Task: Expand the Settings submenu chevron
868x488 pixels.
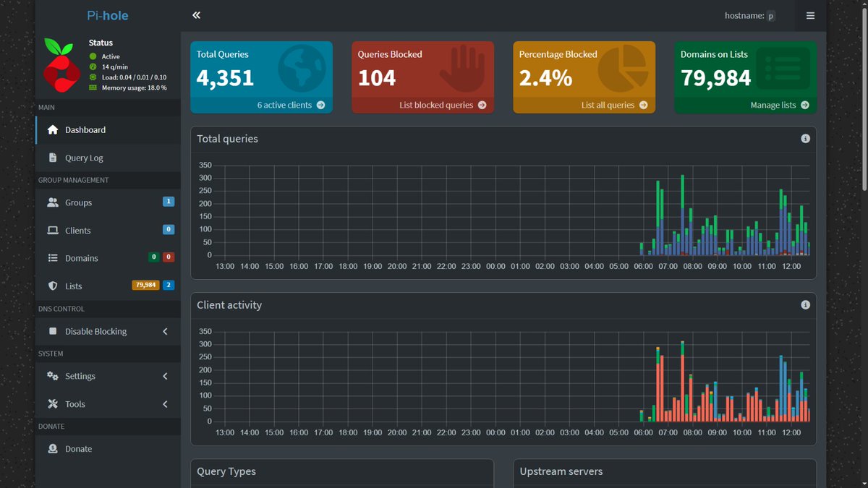Action: (x=165, y=376)
